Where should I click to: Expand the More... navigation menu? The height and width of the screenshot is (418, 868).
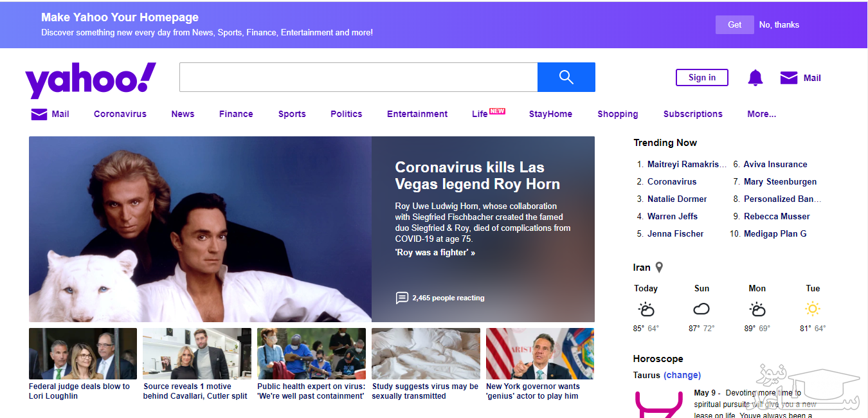click(761, 114)
